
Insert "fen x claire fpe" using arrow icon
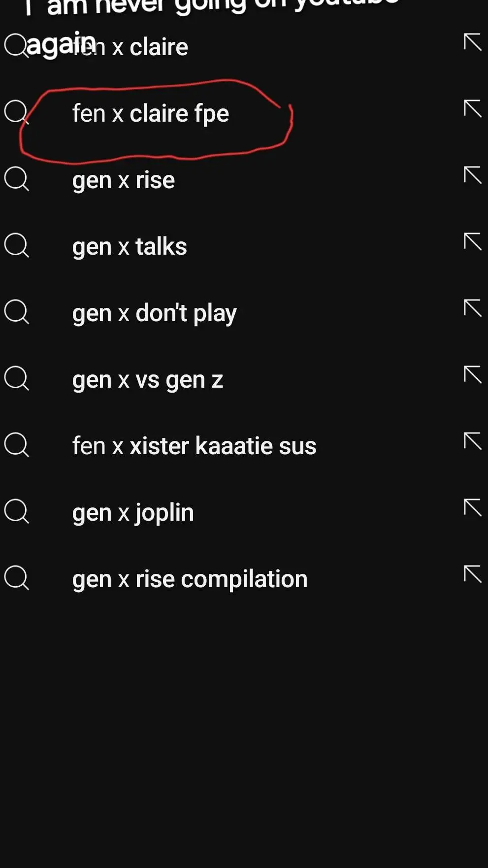point(472,108)
